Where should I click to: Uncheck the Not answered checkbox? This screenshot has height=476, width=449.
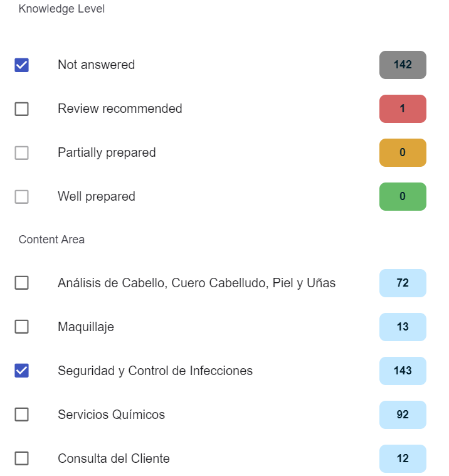pos(21,65)
